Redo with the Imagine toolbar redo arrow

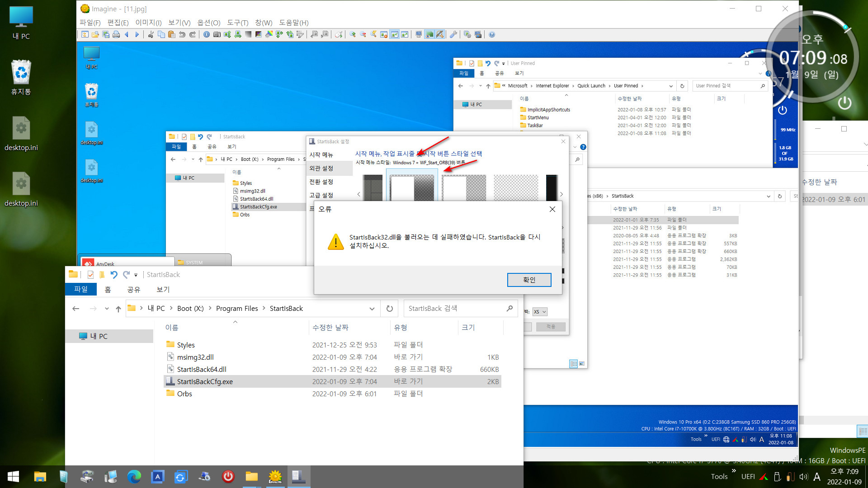[193, 34]
